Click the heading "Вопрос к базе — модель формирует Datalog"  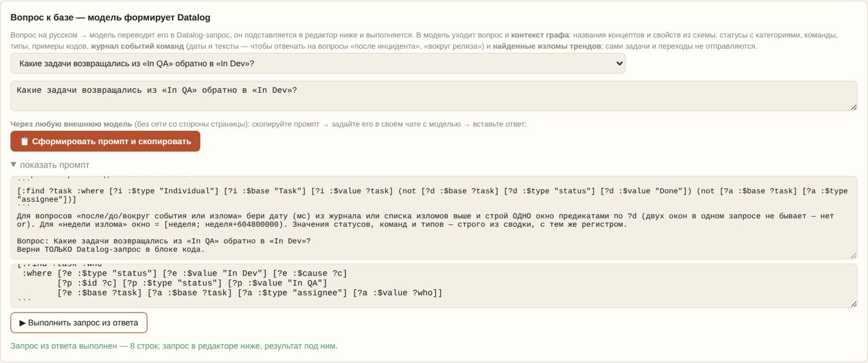pyautogui.click(x=110, y=17)
